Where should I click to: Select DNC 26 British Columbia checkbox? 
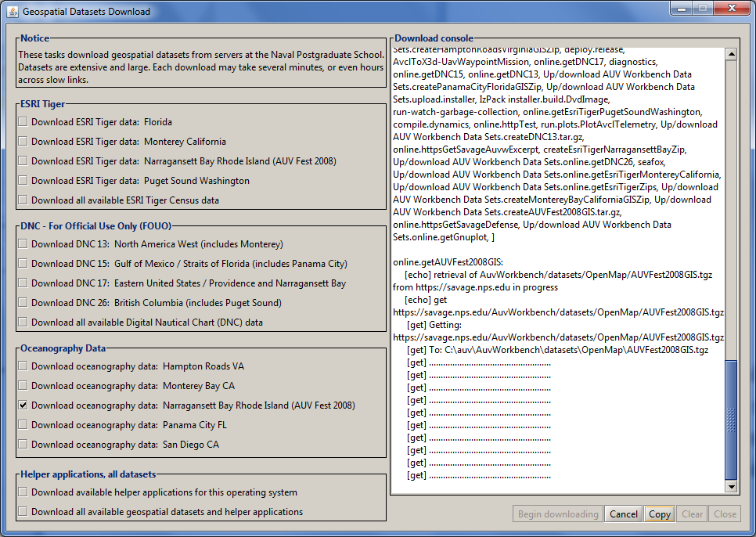pyautogui.click(x=23, y=303)
